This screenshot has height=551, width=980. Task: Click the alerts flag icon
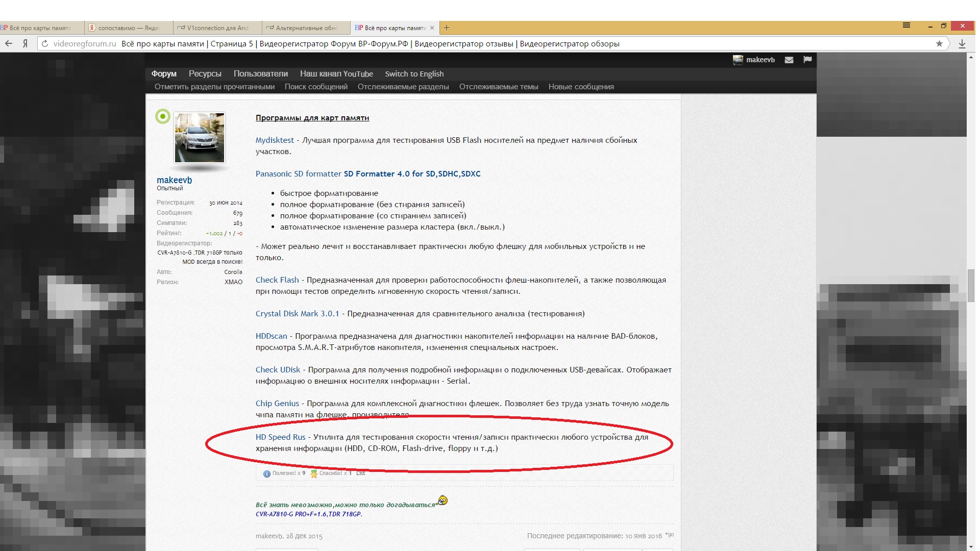click(x=807, y=60)
